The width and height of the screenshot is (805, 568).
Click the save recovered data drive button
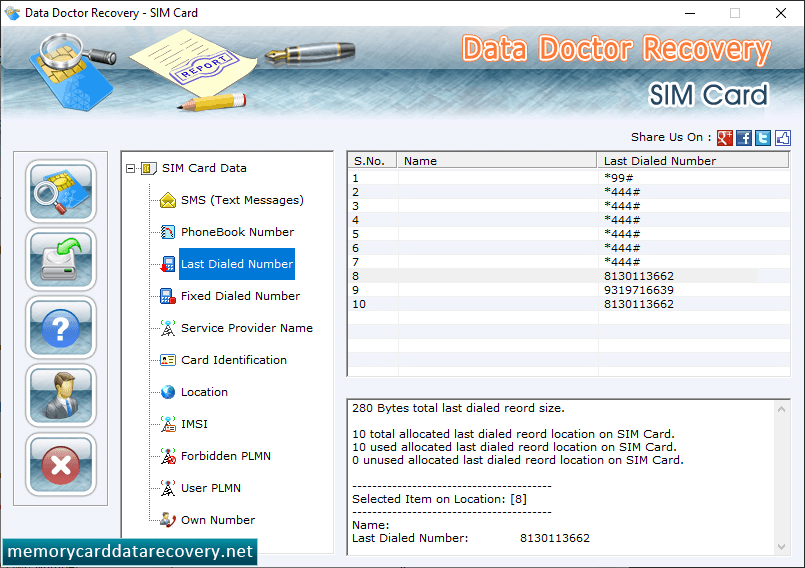(61, 259)
